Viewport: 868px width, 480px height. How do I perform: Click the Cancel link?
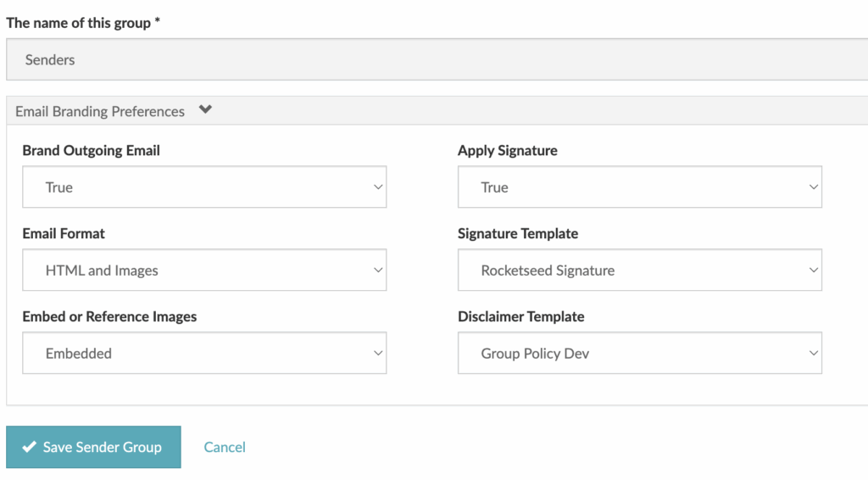tap(225, 447)
